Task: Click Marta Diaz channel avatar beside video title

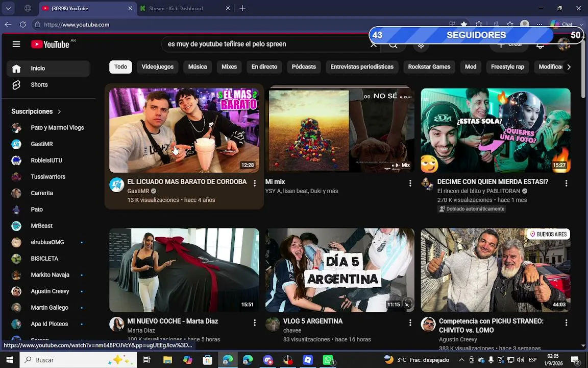Action: click(x=116, y=324)
